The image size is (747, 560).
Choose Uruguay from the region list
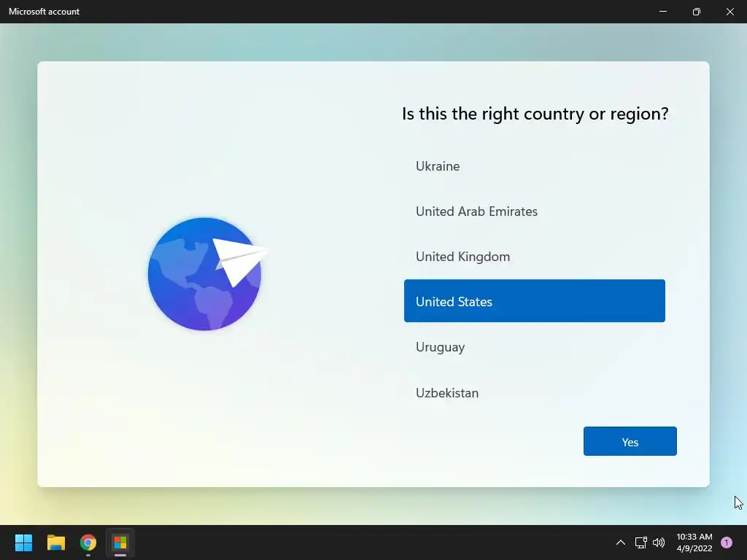534,347
